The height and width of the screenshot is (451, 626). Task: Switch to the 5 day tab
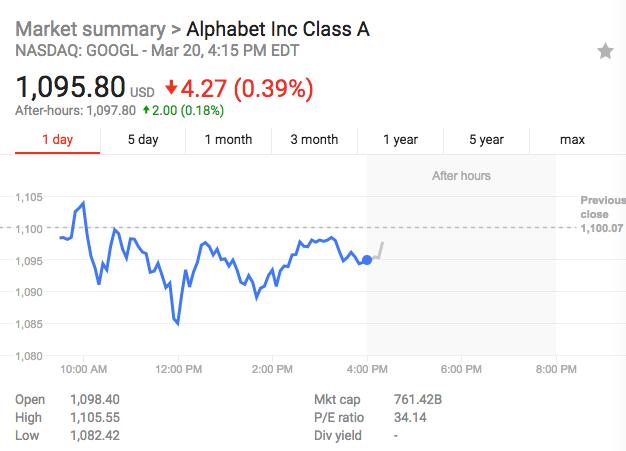point(143,140)
